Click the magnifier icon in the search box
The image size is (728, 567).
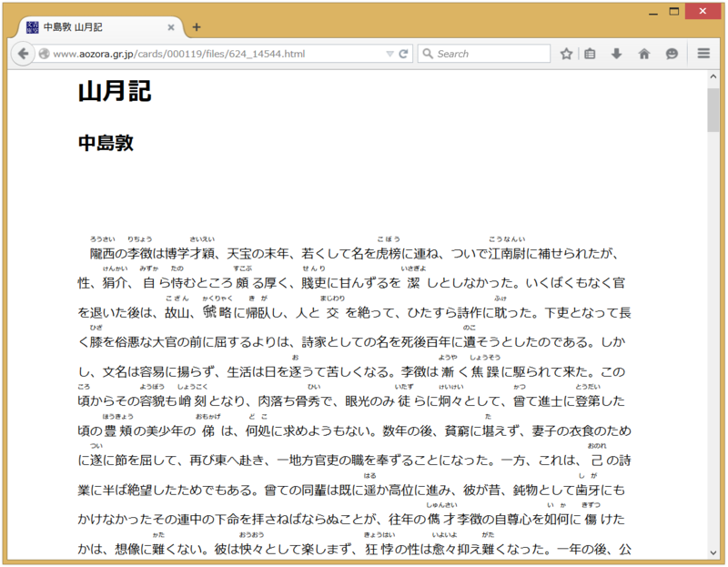pyautogui.click(x=428, y=54)
